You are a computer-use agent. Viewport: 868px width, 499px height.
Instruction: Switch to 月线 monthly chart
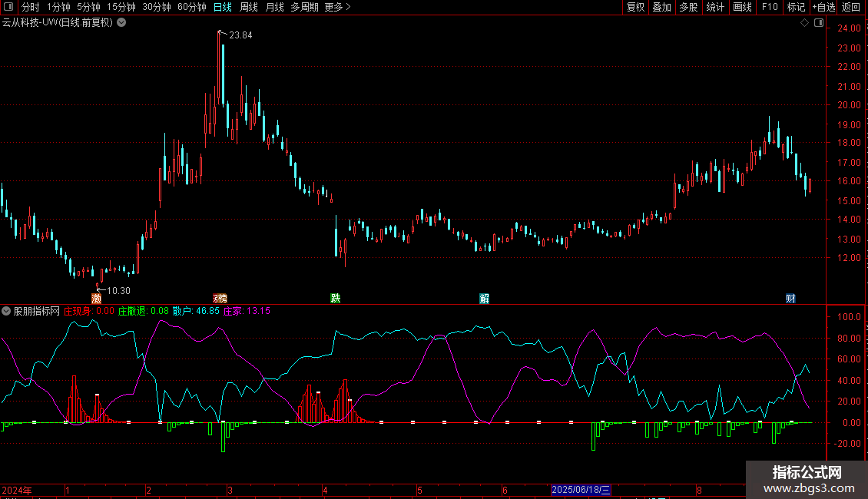point(274,7)
